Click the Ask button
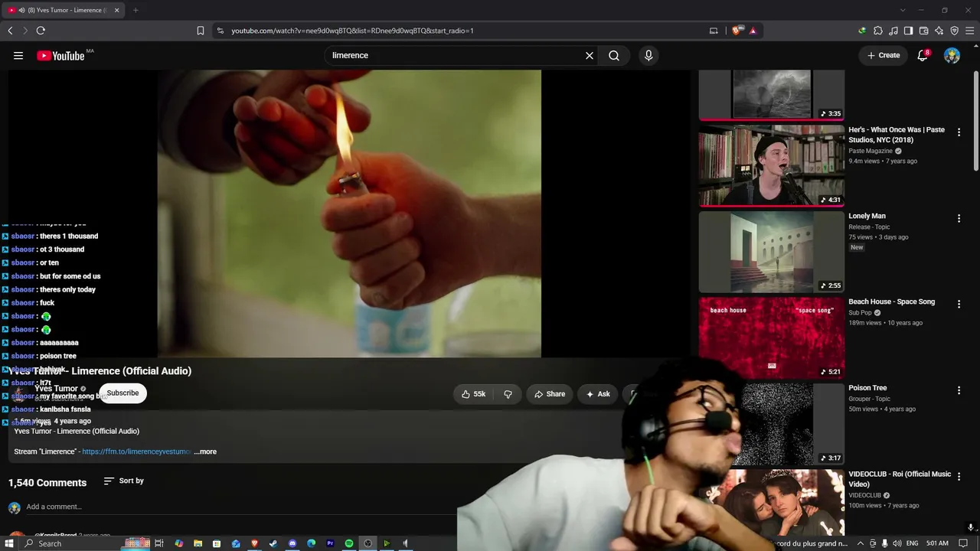 pos(598,394)
